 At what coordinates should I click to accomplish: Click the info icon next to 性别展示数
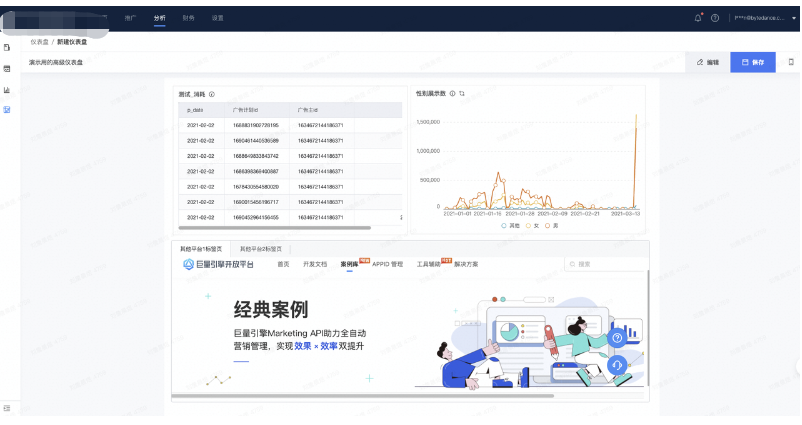tap(452, 94)
